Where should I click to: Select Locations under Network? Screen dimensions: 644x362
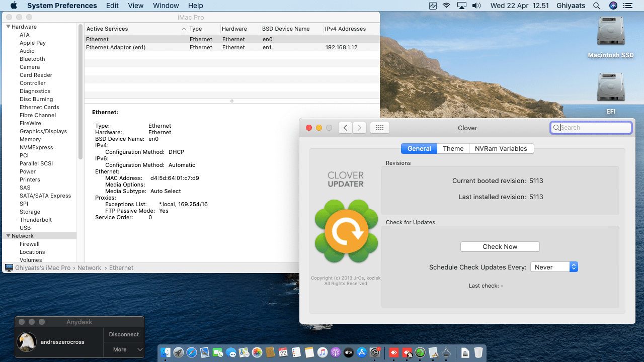(32, 252)
